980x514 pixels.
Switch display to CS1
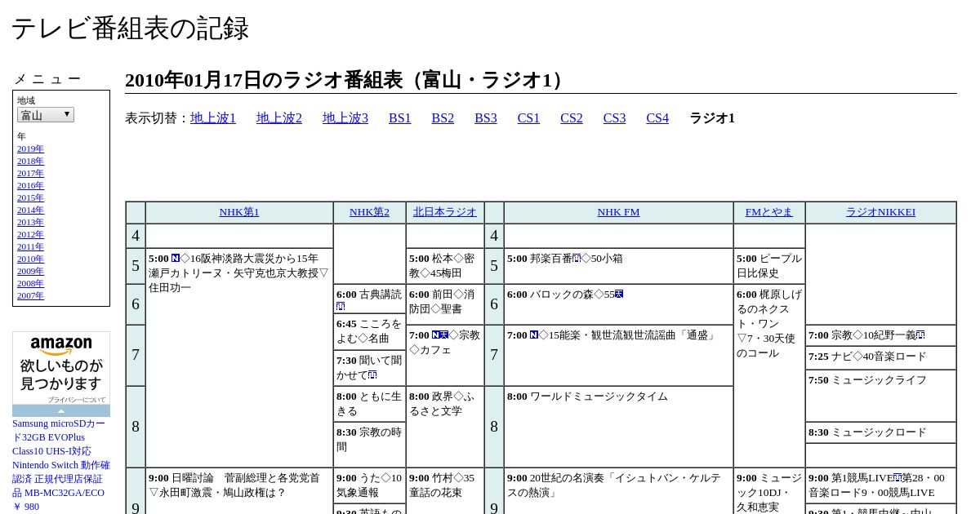(x=528, y=118)
